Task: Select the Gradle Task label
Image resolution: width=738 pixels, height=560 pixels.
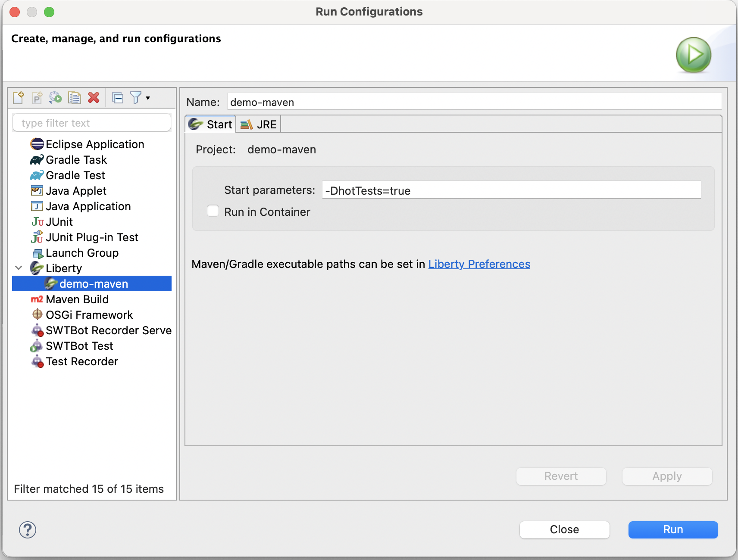Action: 76,160
